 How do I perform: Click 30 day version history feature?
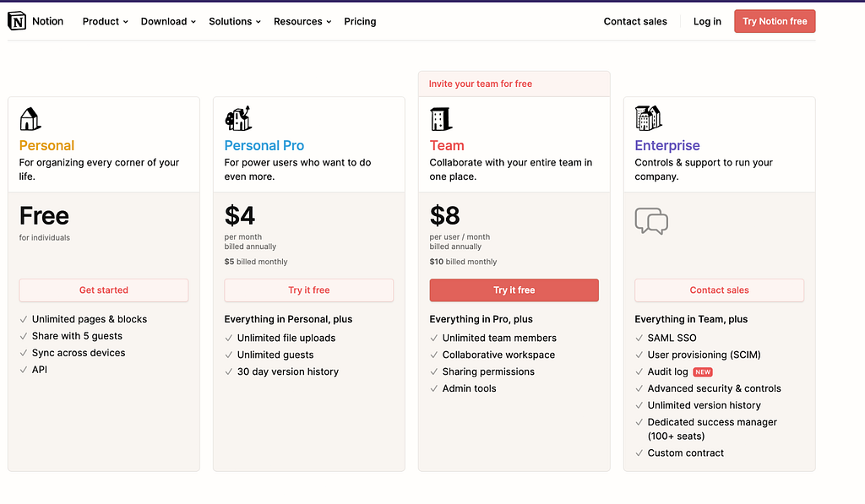[x=288, y=372]
